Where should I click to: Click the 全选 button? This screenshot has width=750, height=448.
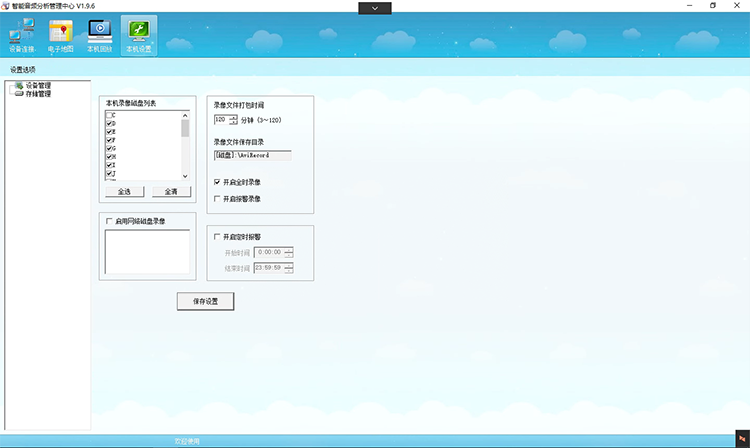point(124,191)
